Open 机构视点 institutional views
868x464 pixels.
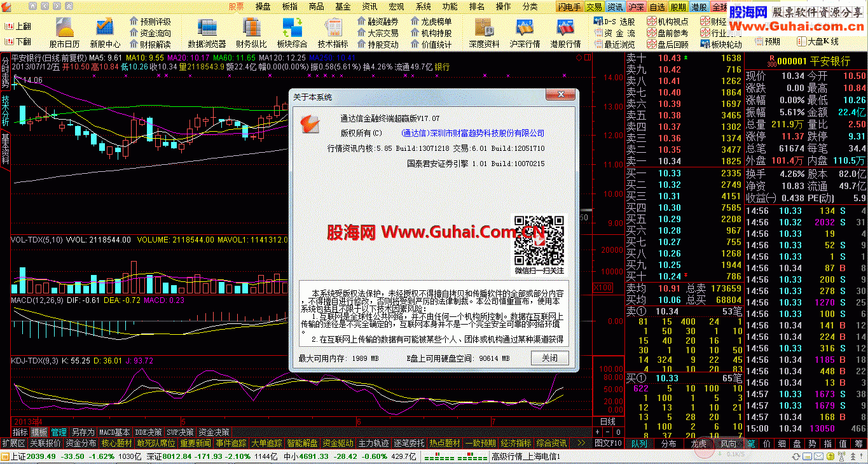[x=668, y=22]
